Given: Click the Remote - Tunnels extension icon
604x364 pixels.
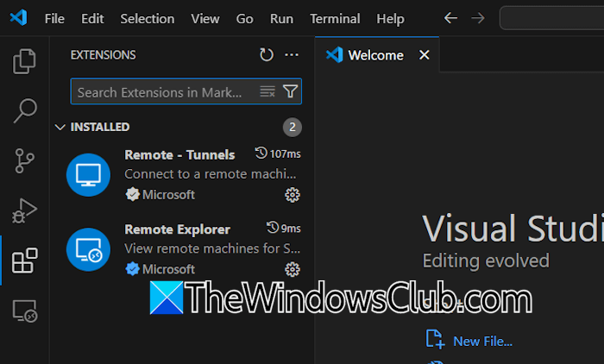Looking at the screenshot, I should [x=88, y=175].
